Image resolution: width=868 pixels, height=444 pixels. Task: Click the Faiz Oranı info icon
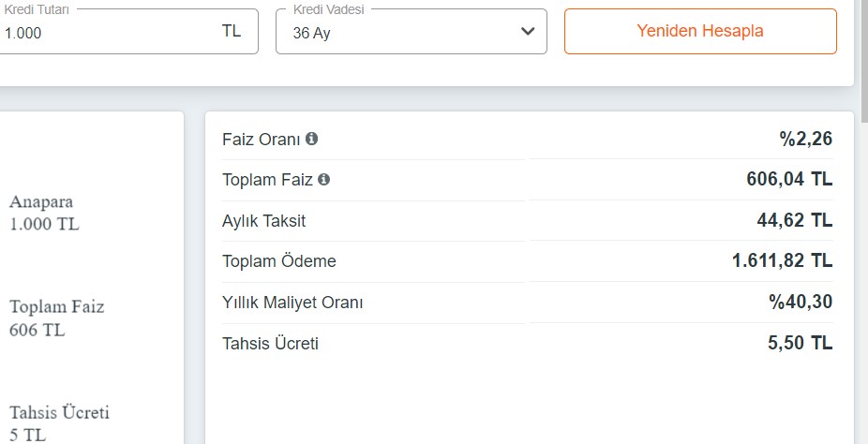pos(311,139)
